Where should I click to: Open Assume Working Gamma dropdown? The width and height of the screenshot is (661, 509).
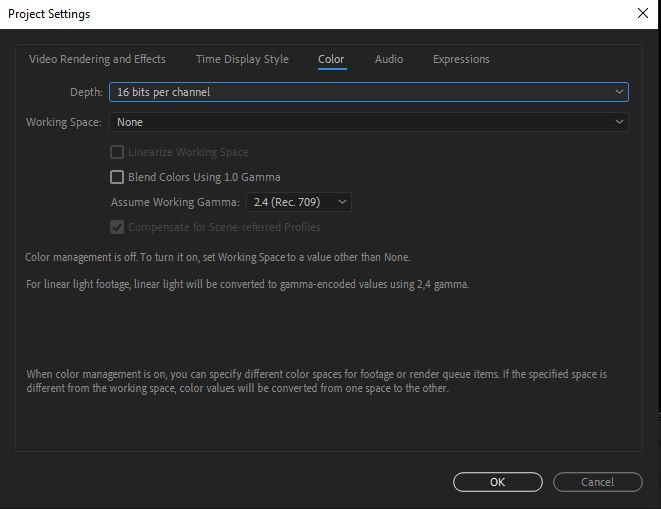[x=299, y=202]
